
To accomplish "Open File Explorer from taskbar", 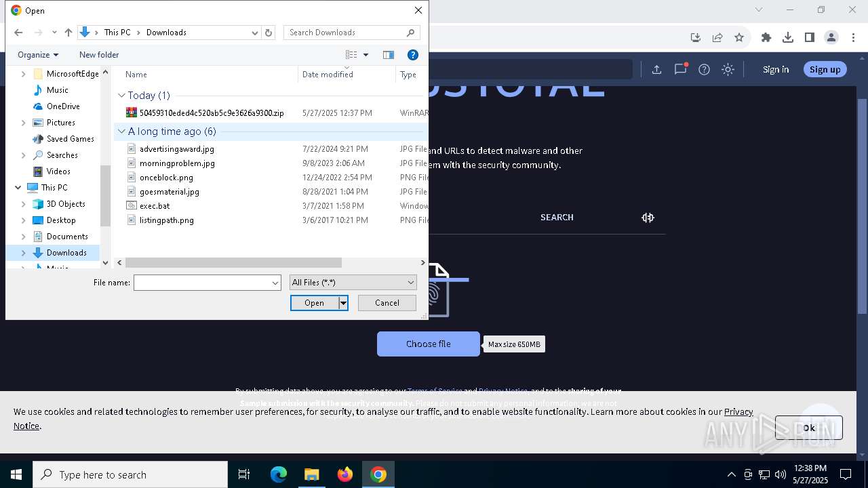I will tap(312, 474).
